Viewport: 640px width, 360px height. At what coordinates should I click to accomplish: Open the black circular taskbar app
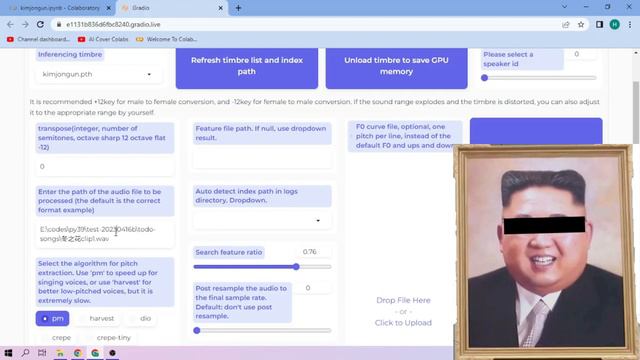pos(112,353)
